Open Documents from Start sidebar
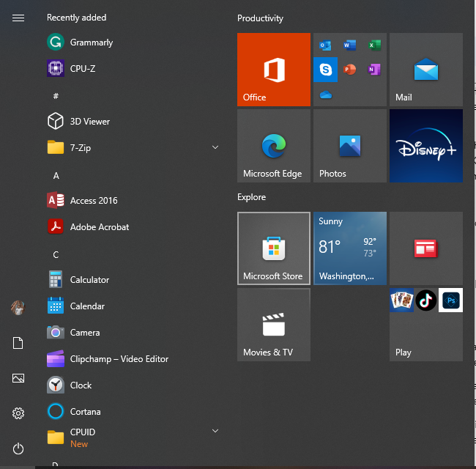This screenshot has width=476, height=469. click(x=18, y=343)
